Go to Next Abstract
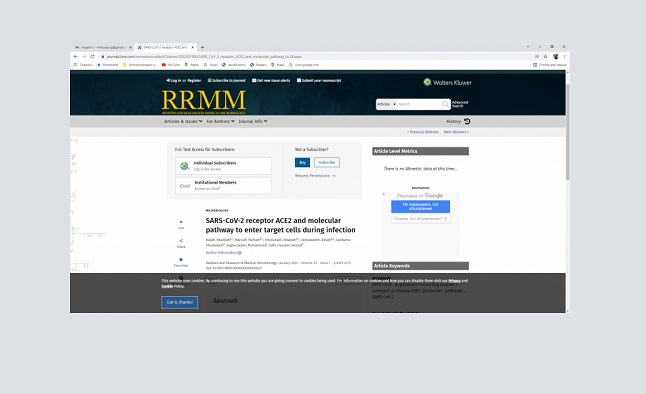The height and width of the screenshot is (394, 646). point(456,132)
